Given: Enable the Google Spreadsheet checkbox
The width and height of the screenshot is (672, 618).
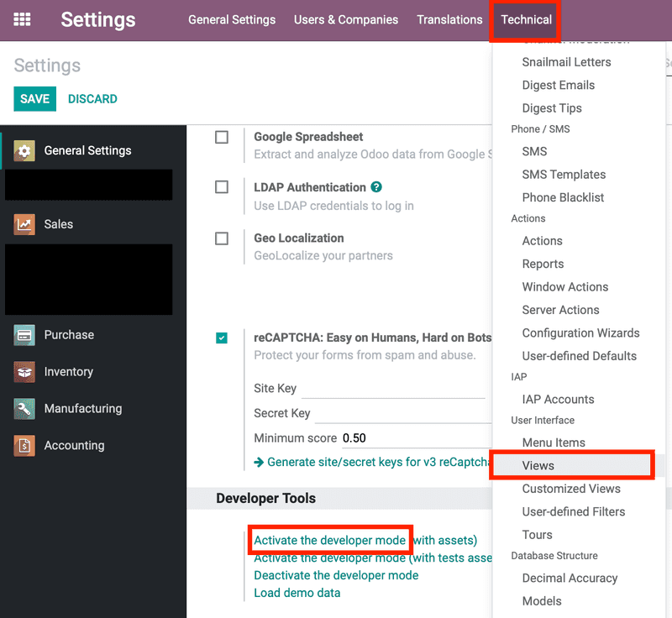Looking at the screenshot, I should pyautogui.click(x=222, y=137).
